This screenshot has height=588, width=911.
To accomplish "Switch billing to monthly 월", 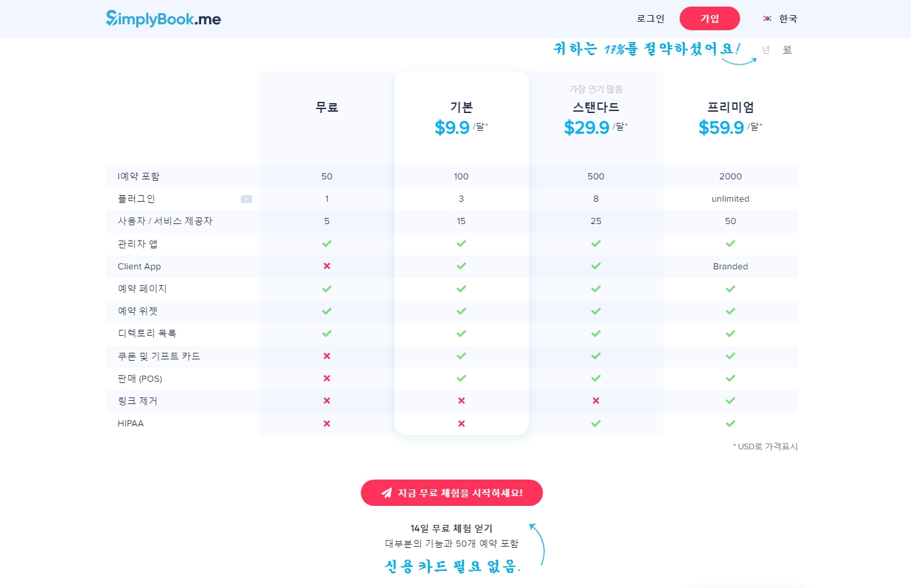I will [787, 50].
